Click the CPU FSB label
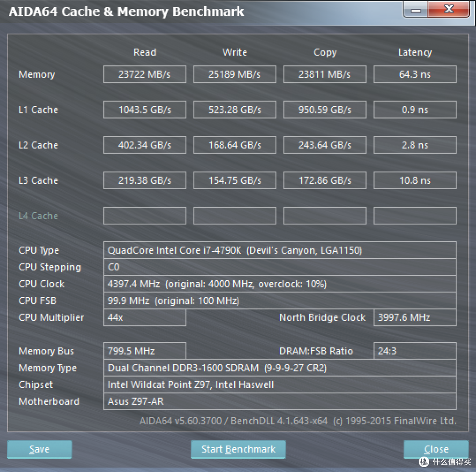This screenshot has height=472, width=476. click(37, 300)
